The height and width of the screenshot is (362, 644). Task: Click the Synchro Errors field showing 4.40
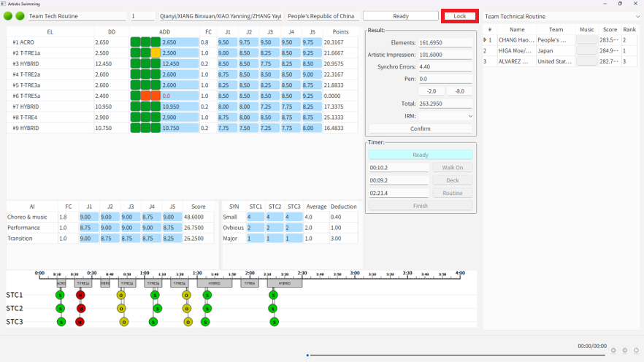(x=445, y=66)
